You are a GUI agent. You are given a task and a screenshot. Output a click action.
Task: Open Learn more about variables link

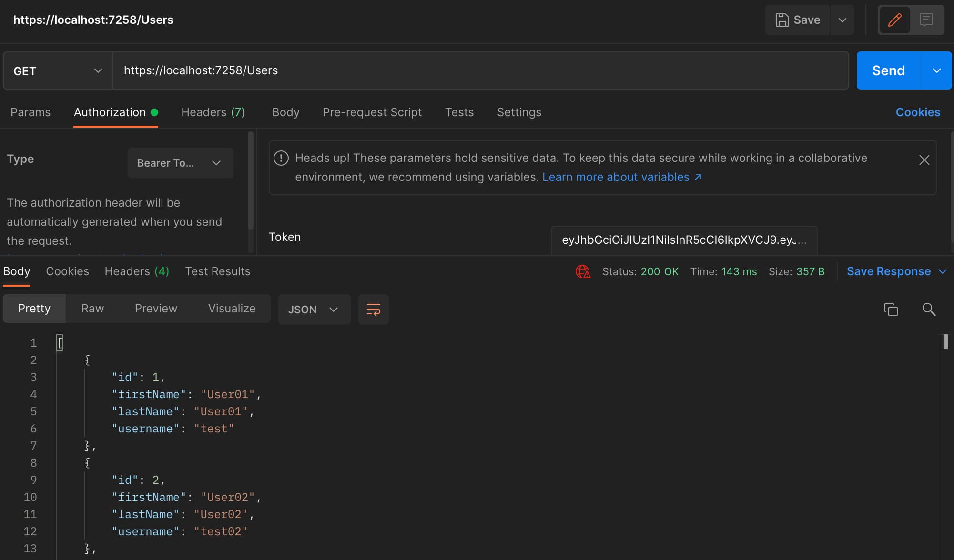[x=622, y=177]
